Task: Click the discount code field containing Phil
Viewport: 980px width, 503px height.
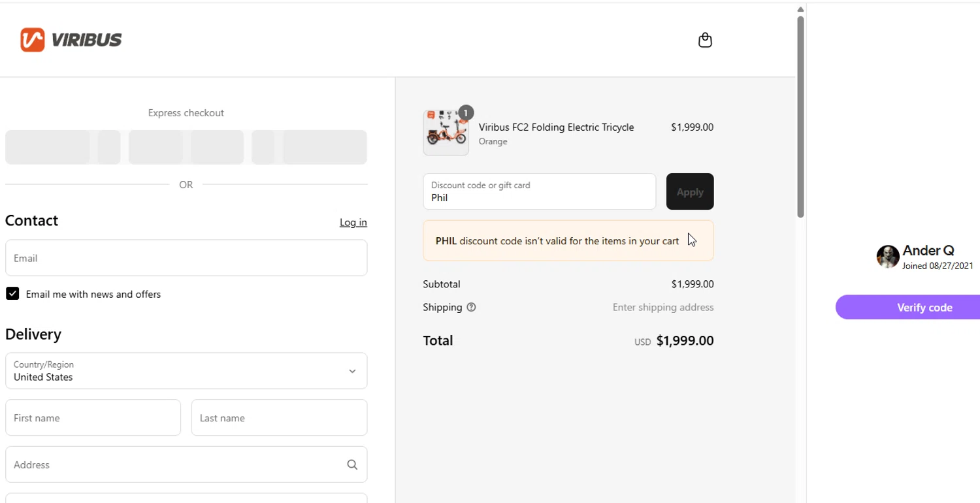Action: (x=540, y=191)
